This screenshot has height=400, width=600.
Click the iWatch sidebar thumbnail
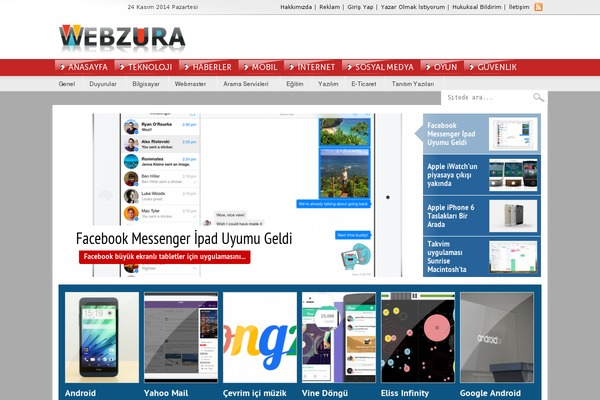pos(513,175)
